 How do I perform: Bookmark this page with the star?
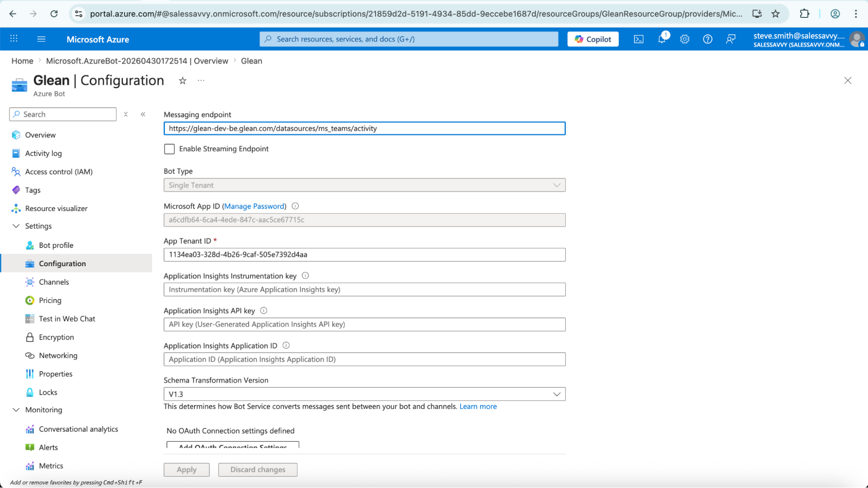pyautogui.click(x=776, y=14)
